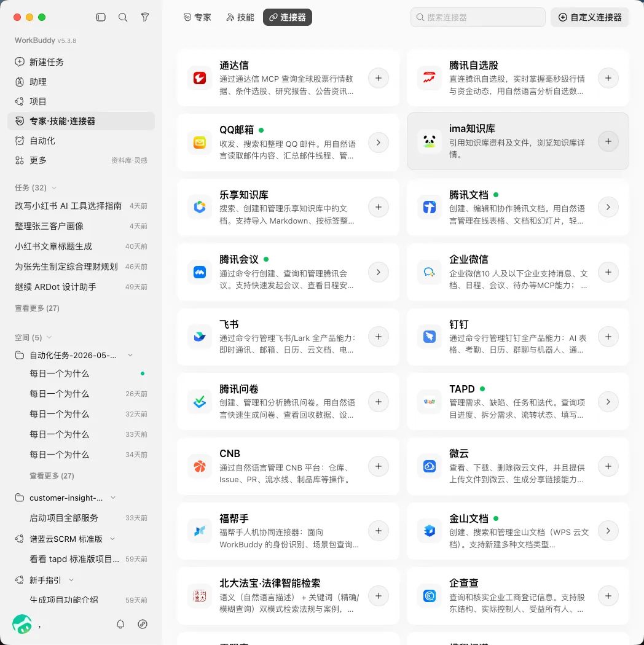Click the 搜索连接器 search field
This screenshot has width=644, height=645.
[477, 17]
